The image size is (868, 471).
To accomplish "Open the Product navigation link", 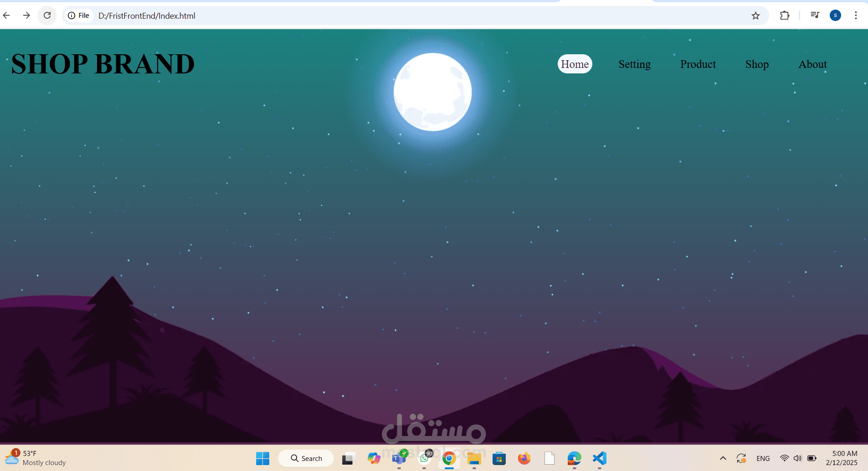I will pyautogui.click(x=698, y=64).
